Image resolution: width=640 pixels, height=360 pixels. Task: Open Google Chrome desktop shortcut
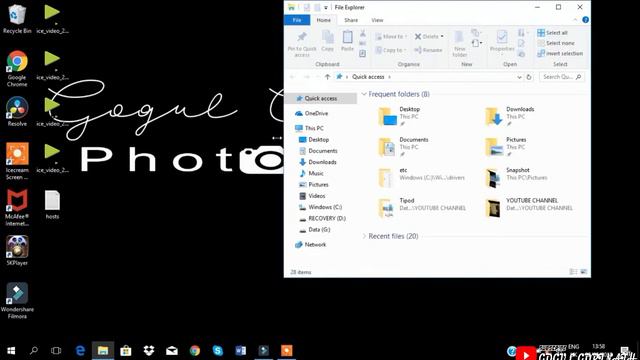17,68
